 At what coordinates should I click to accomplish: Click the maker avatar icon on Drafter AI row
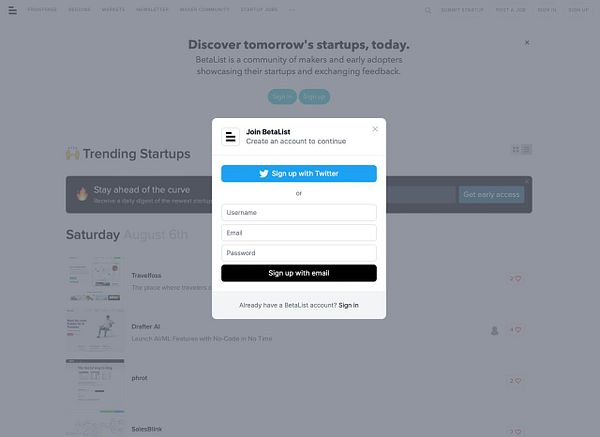[x=494, y=330]
